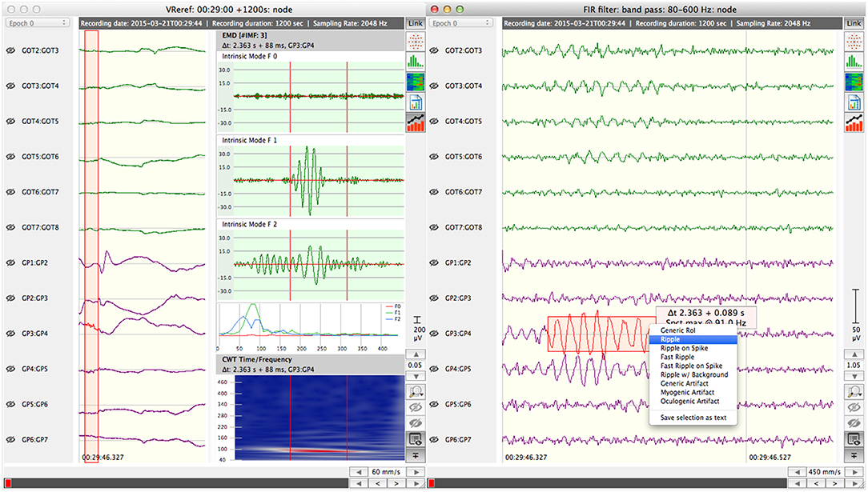
Task: Click the lower crossed-eye icon in VReref toolbar
Action: [415, 423]
